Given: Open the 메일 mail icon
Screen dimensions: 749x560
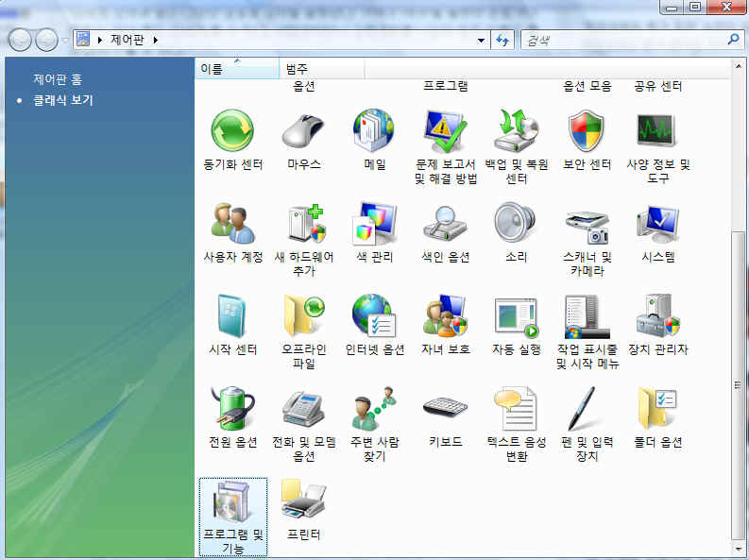Looking at the screenshot, I should pos(374,131).
